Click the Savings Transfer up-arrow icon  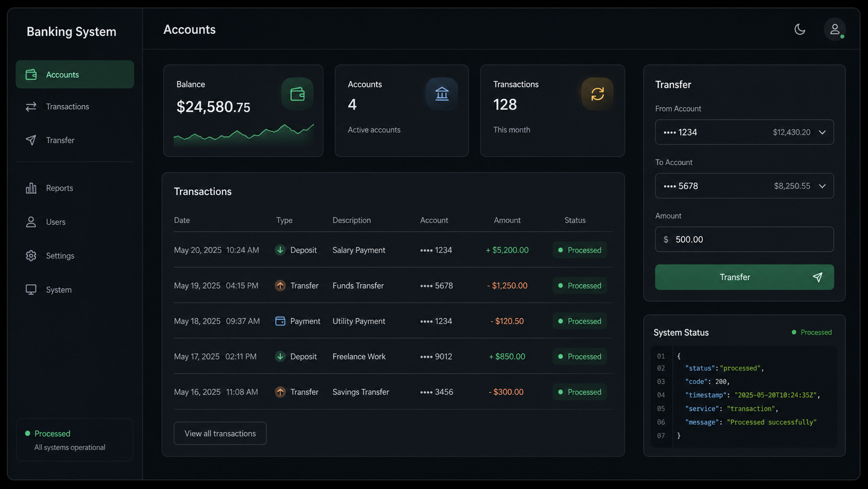(280, 392)
